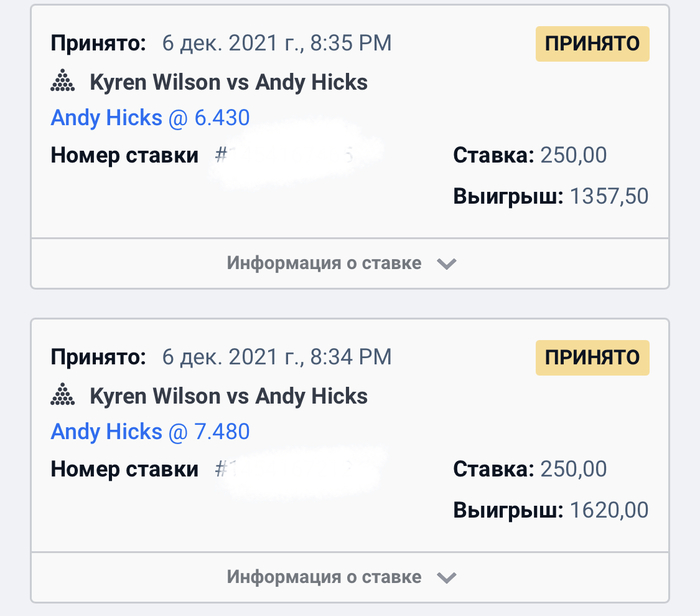Click chevron arrow under the 1357,50 payout bet
Viewport: 700px width, 616px height.
447,264
